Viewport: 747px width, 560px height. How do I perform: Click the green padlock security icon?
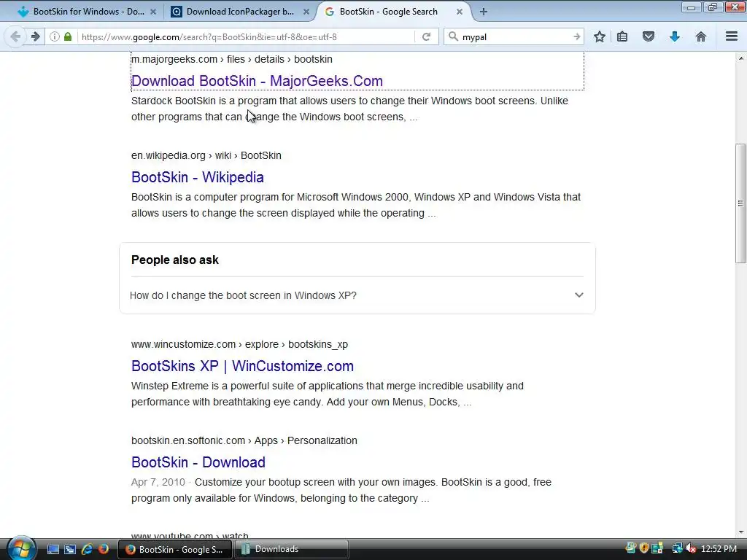click(x=68, y=36)
